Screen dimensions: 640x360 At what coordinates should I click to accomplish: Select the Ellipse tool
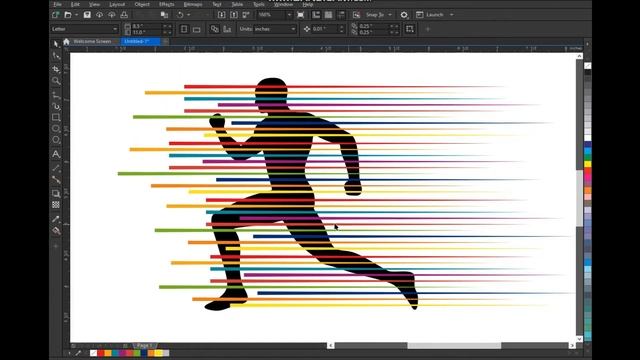(56, 129)
